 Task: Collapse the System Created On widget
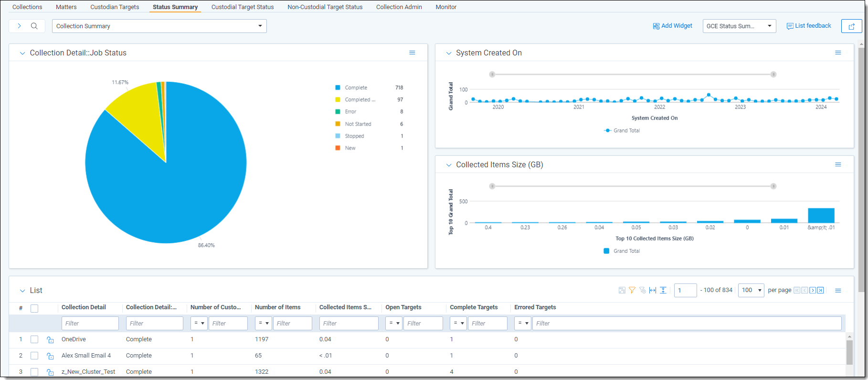(448, 53)
